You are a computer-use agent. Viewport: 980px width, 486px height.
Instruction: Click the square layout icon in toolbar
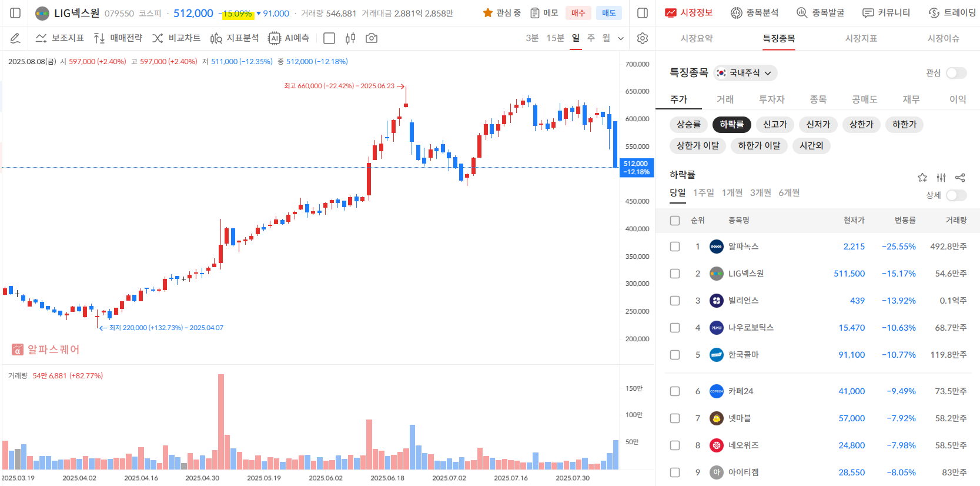[329, 38]
